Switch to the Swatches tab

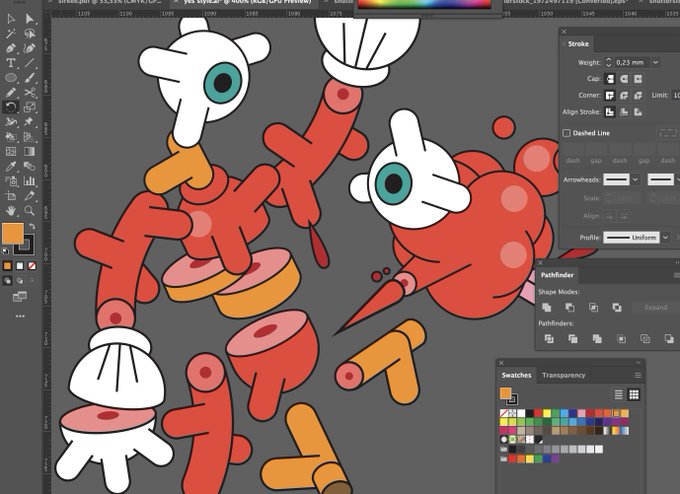pos(516,375)
